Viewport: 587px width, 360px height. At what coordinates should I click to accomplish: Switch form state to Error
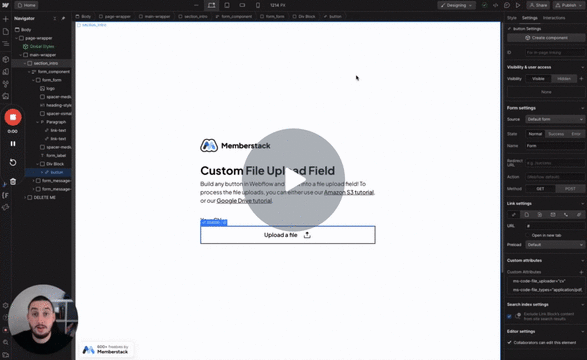coord(576,134)
